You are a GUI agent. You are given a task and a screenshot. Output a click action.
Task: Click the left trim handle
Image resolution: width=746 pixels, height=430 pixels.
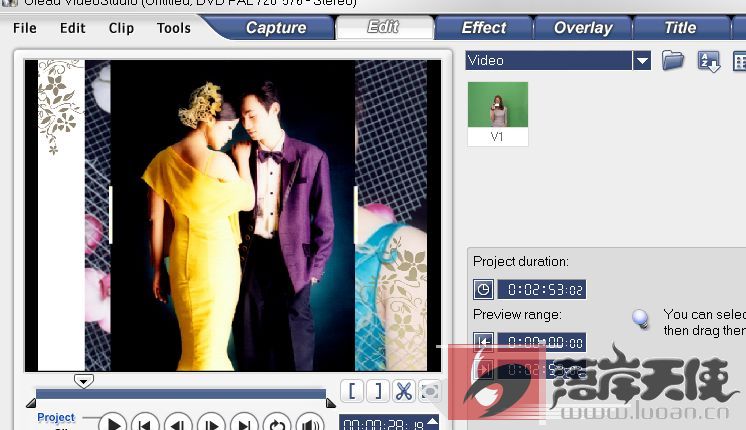(x=31, y=402)
